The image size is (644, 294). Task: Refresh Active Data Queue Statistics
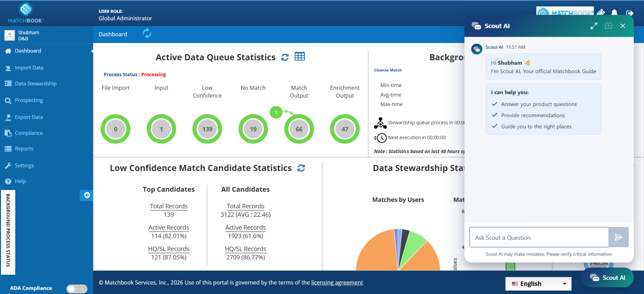[285, 57]
